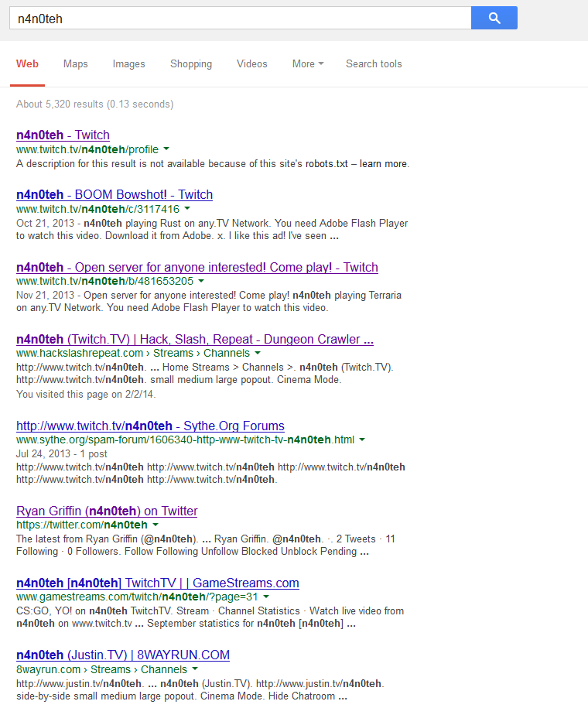Open "Open server for anyone interested" Twitch result
Viewport: 588px width, 708px height.
point(197,267)
